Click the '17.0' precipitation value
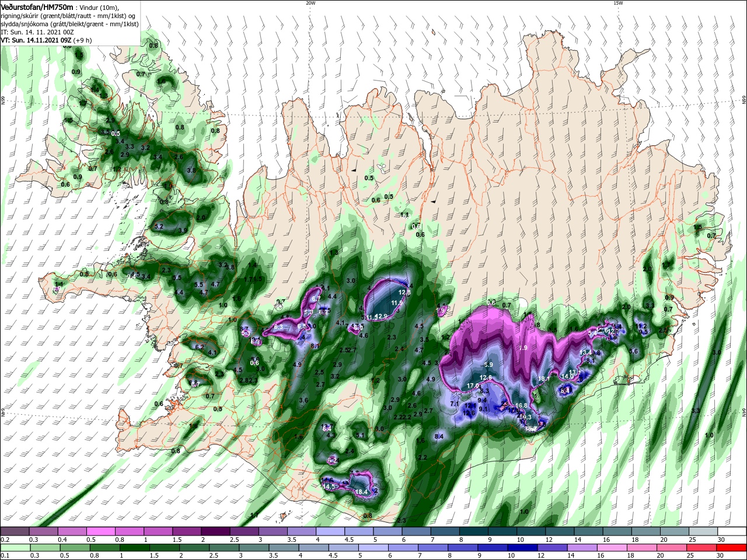This screenshot has width=747, height=560. (x=473, y=386)
